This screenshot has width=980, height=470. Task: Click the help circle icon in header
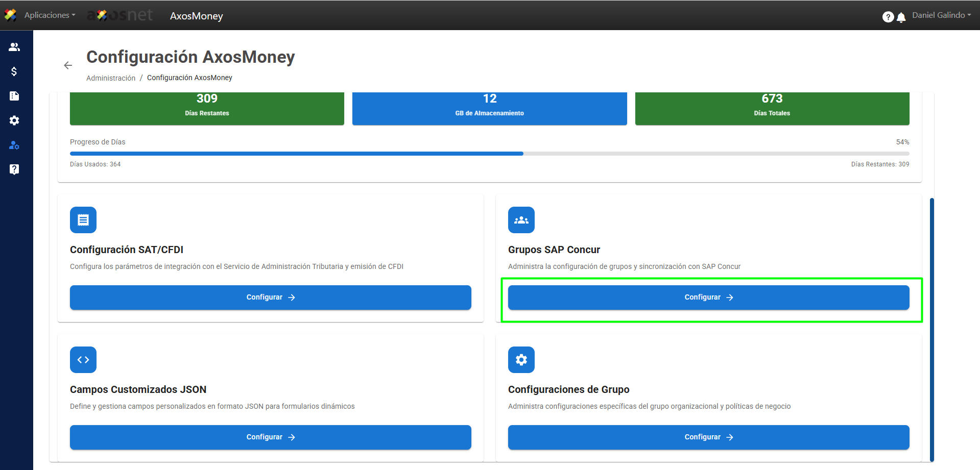[x=888, y=17]
